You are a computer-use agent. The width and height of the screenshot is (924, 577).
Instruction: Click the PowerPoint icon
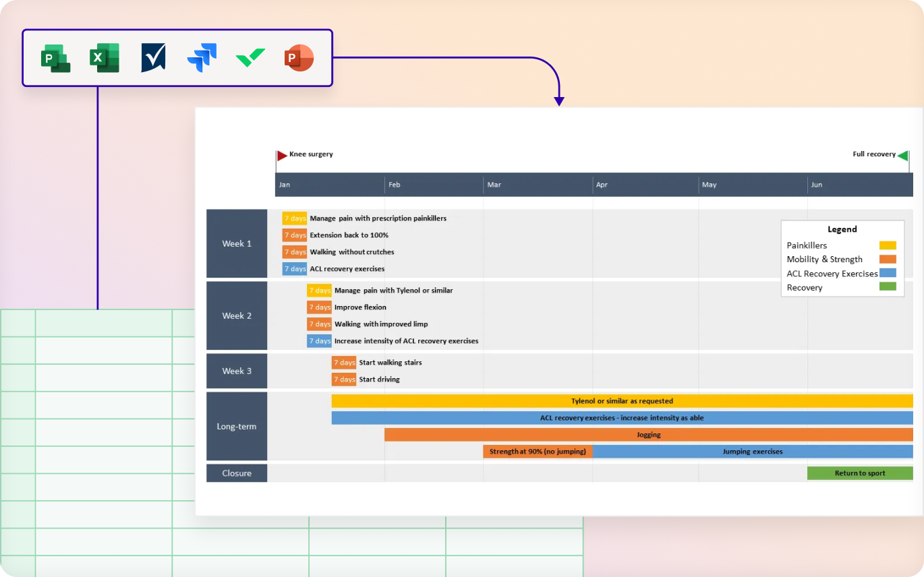click(x=299, y=58)
